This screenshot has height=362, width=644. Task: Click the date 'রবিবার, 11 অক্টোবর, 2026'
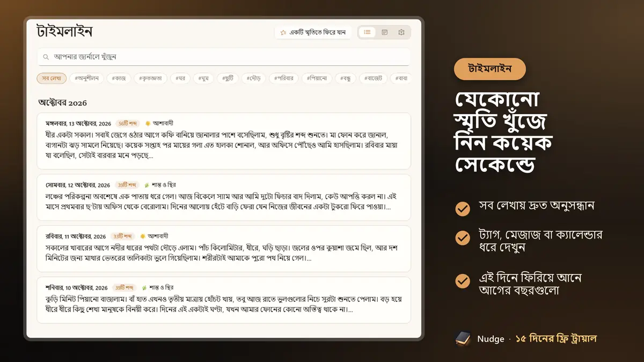pos(76,237)
